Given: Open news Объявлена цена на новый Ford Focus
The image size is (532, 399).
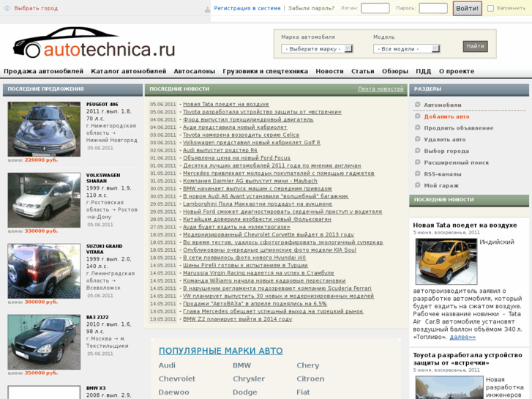Looking at the screenshot, I should coord(237,158).
